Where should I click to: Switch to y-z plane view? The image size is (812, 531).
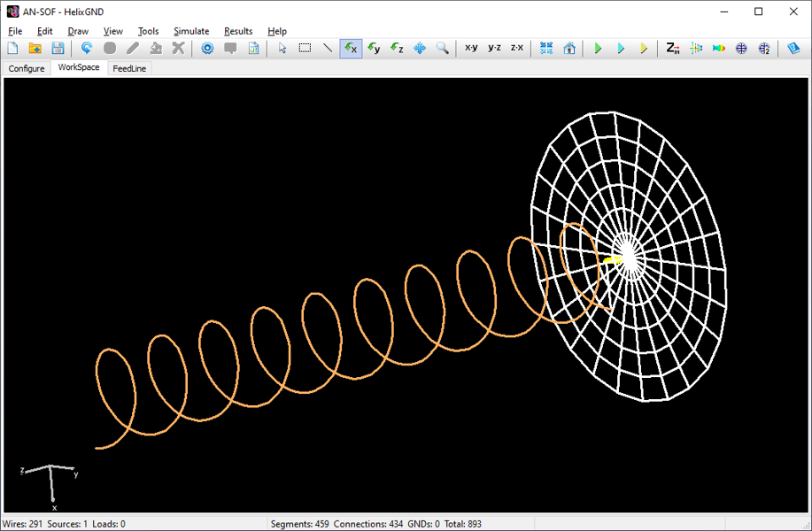[x=494, y=48]
